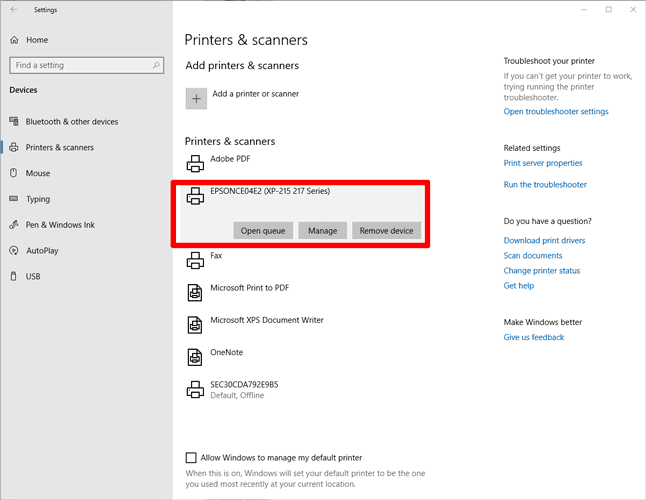Select 'SEC30CDA792E9B5' printer name

(244, 384)
